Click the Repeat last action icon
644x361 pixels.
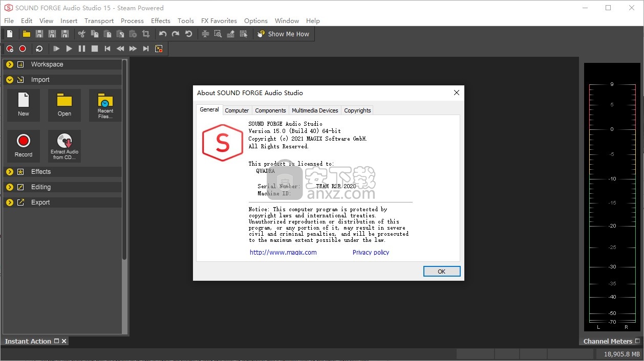[x=188, y=34]
